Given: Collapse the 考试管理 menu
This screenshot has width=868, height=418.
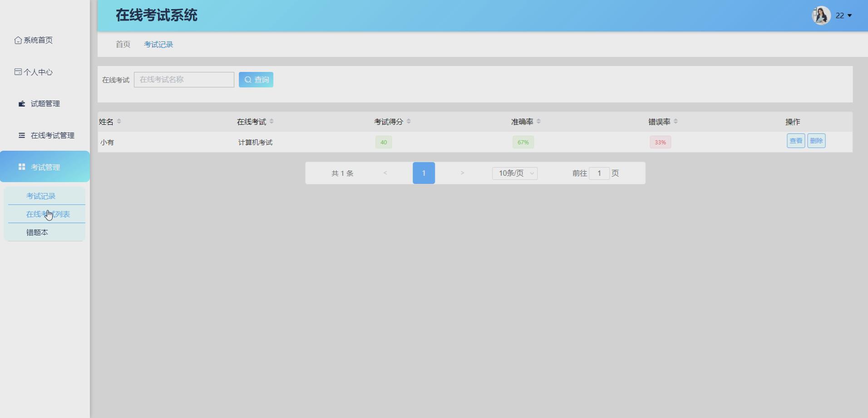Looking at the screenshot, I should click(x=45, y=167).
